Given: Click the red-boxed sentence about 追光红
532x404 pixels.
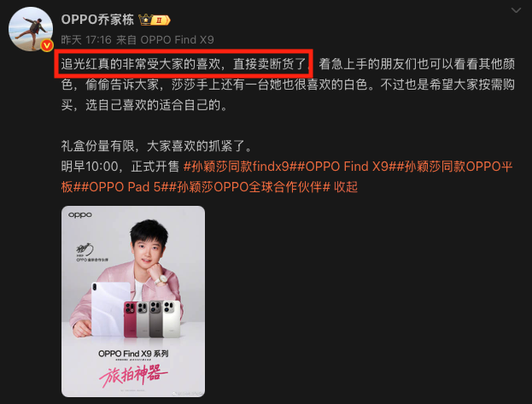Looking at the screenshot, I should click(x=184, y=64).
